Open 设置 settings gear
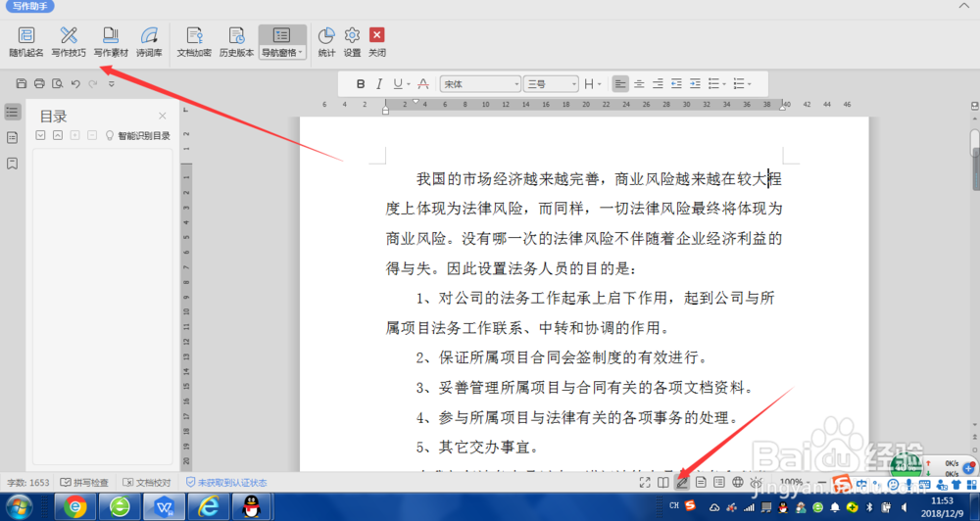The image size is (980, 521). click(x=352, y=42)
